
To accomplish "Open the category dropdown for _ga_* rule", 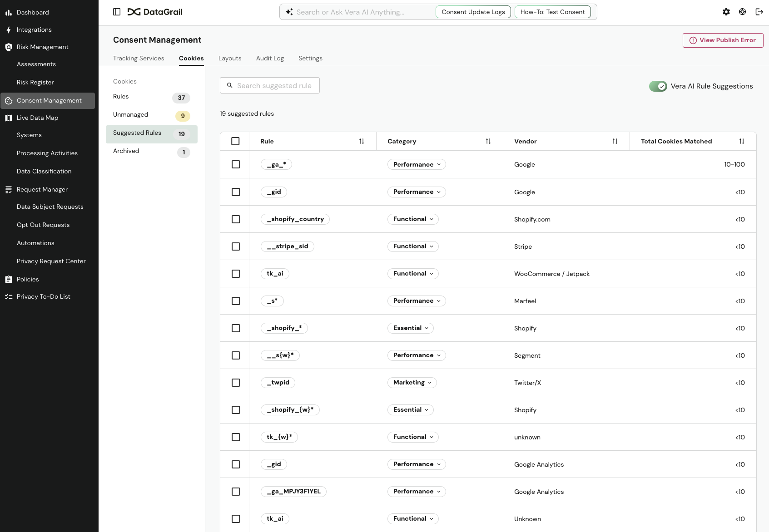I will 417,164.
